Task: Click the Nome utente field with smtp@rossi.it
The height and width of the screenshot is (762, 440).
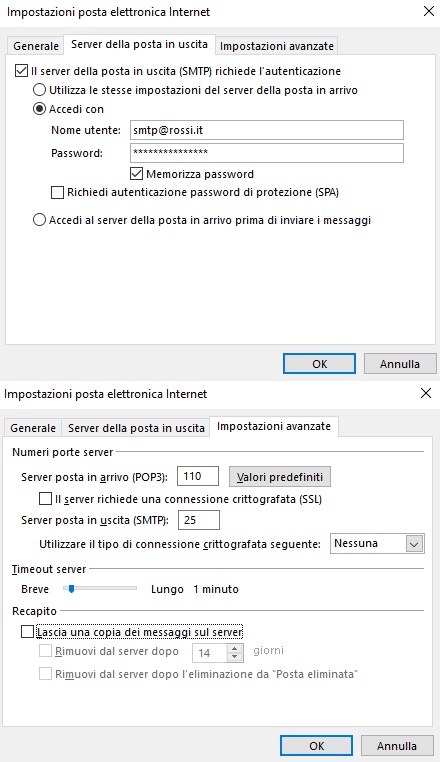Action: [267, 130]
